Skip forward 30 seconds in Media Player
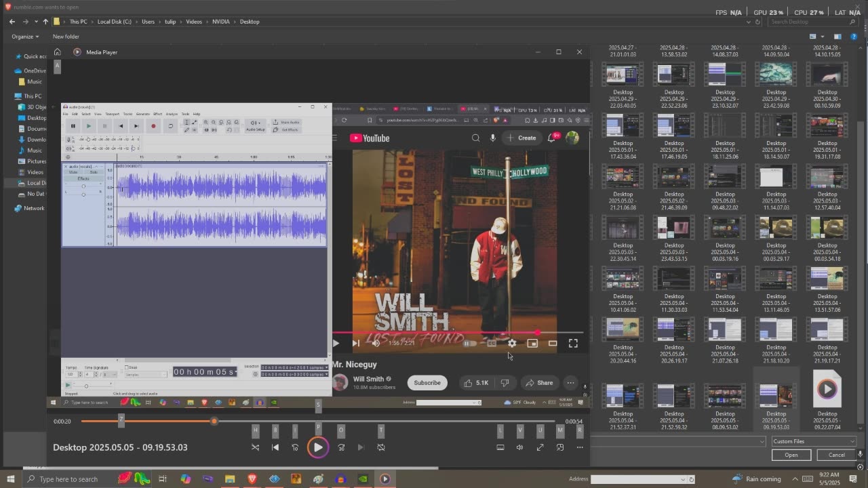This screenshot has height=488, width=868. click(x=341, y=447)
